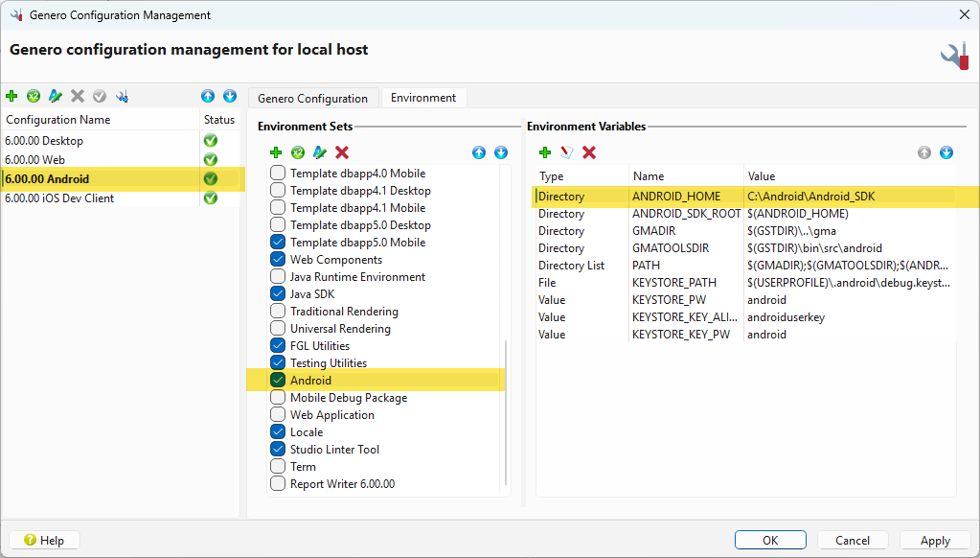The width and height of the screenshot is (980, 558).
Task: Move environment set up with blue arrow
Action: [479, 152]
